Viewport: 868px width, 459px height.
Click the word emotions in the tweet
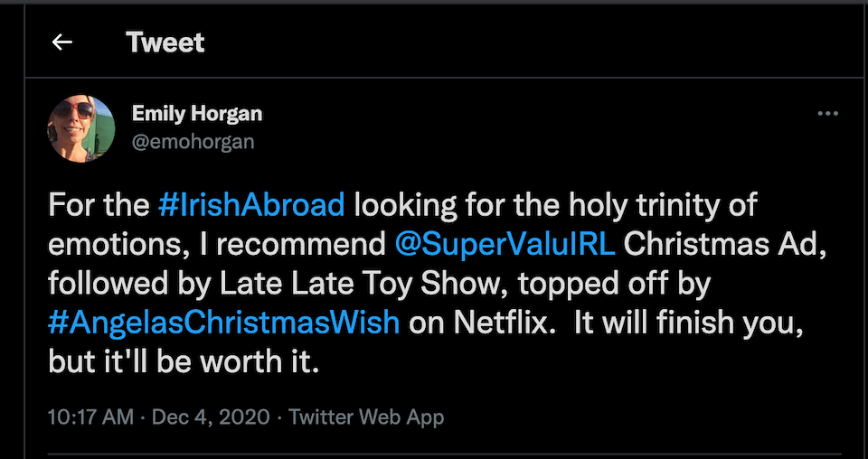tap(116, 246)
